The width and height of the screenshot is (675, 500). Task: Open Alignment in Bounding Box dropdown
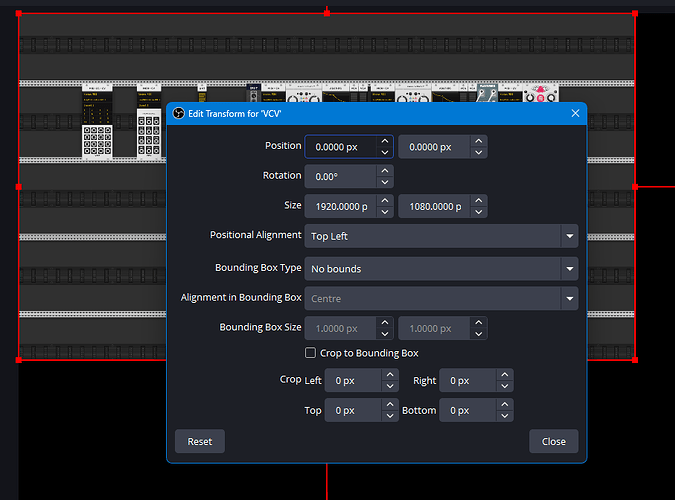(440, 298)
